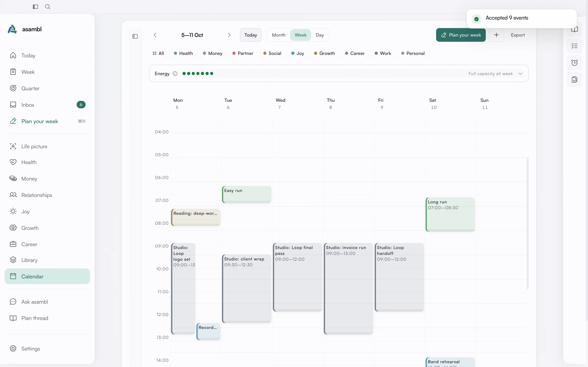Open the Studio: invoice run event

point(348,288)
